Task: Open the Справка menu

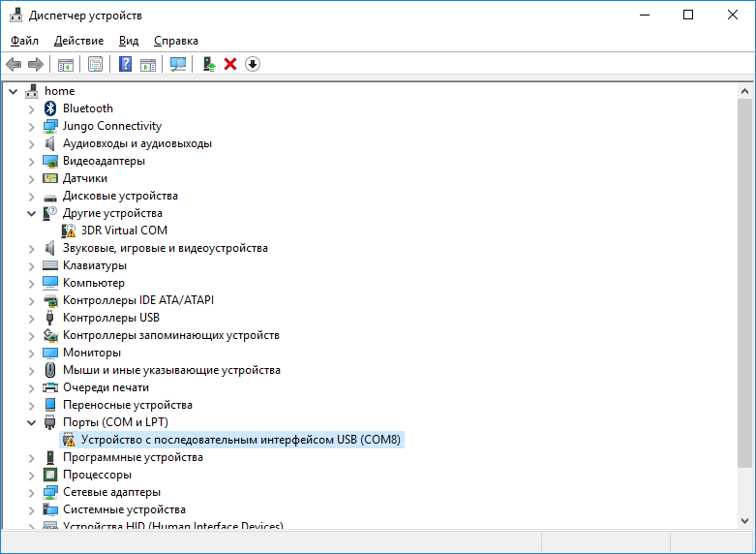Action: 175,41
